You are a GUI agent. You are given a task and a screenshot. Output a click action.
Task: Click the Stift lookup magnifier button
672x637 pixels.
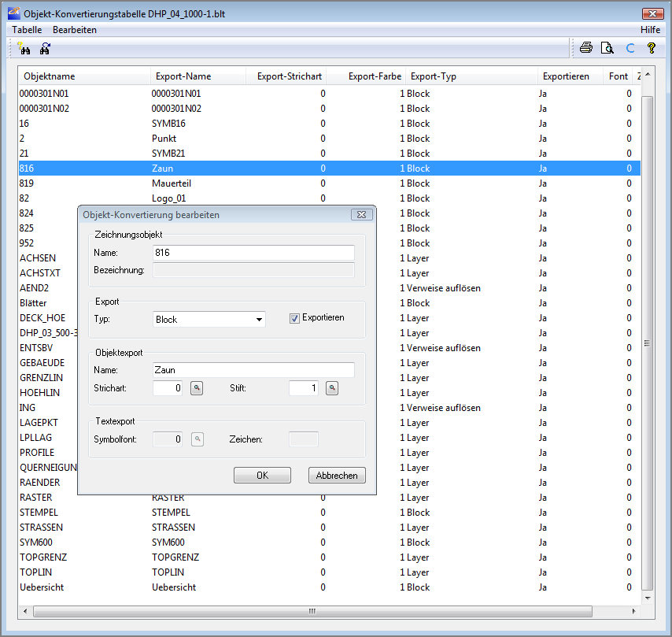(332, 387)
